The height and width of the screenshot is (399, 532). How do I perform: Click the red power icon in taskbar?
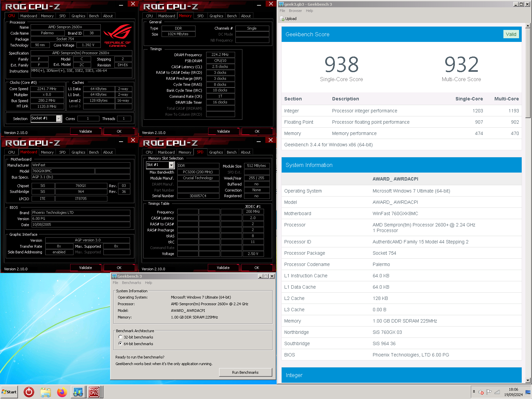tap(29, 392)
